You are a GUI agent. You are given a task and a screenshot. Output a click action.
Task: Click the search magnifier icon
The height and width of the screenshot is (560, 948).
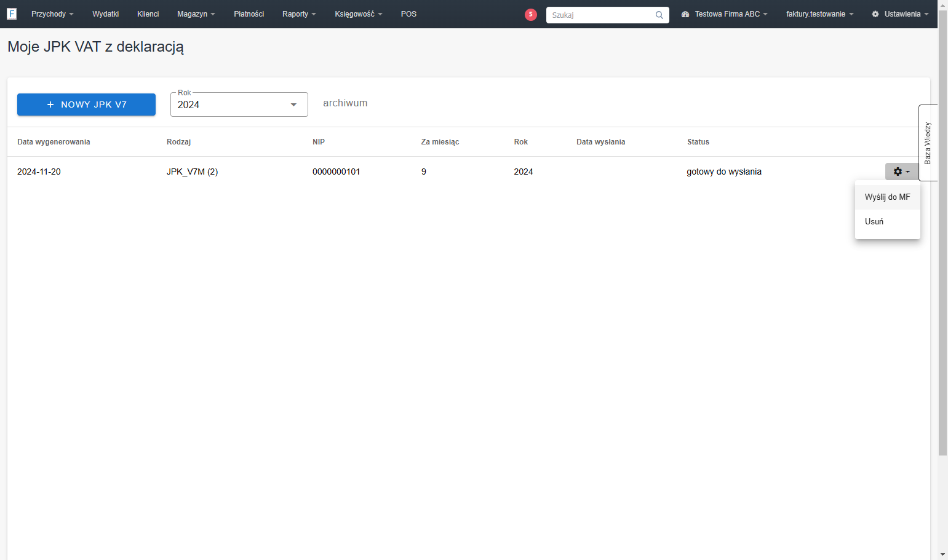(659, 15)
